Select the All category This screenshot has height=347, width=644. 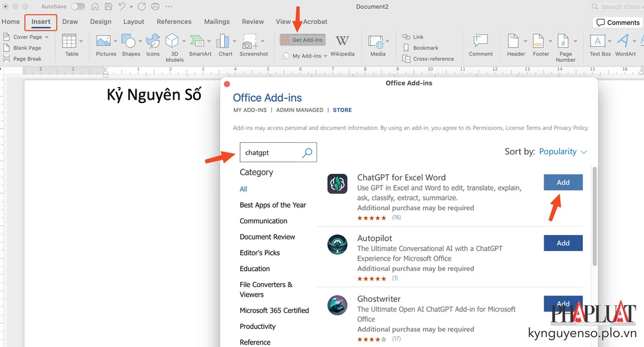pos(243,189)
